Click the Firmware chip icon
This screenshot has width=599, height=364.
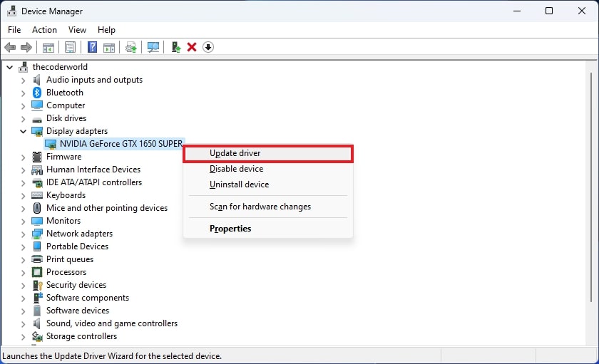coord(37,157)
